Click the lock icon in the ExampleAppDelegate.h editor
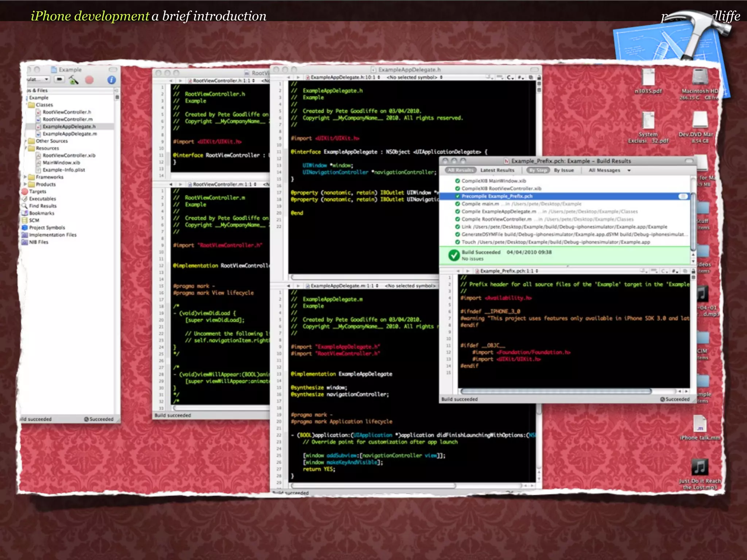747x560 pixels. click(x=539, y=77)
